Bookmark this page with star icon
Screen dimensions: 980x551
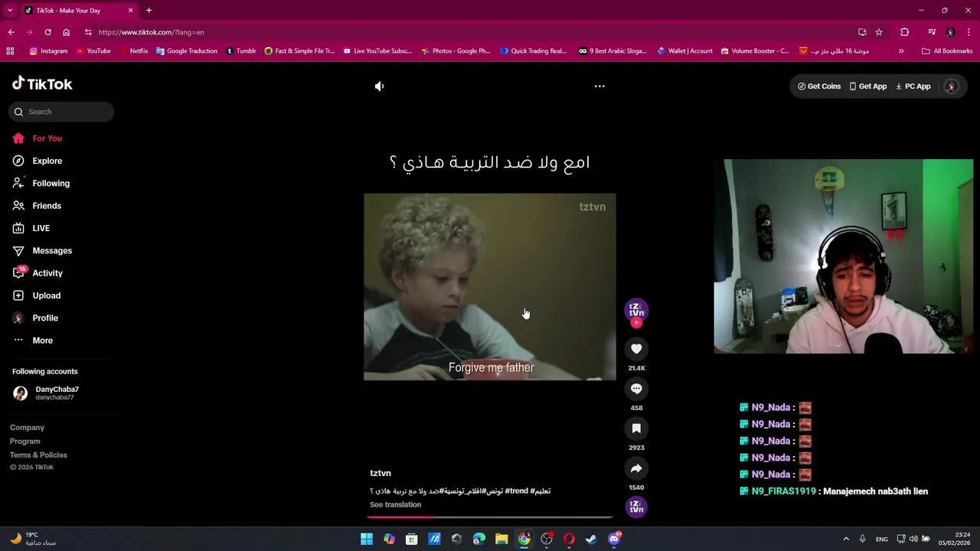click(x=879, y=32)
